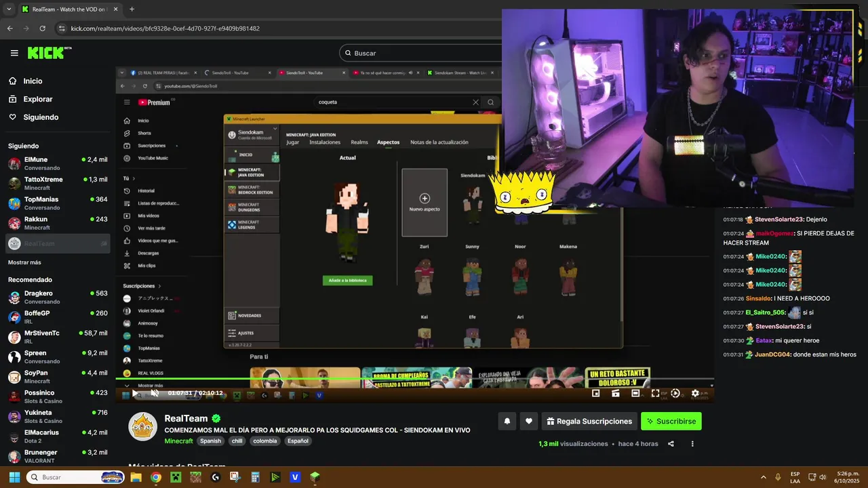Open playback speed control
The height and width of the screenshot is (488, 868).
coord(675,393)
